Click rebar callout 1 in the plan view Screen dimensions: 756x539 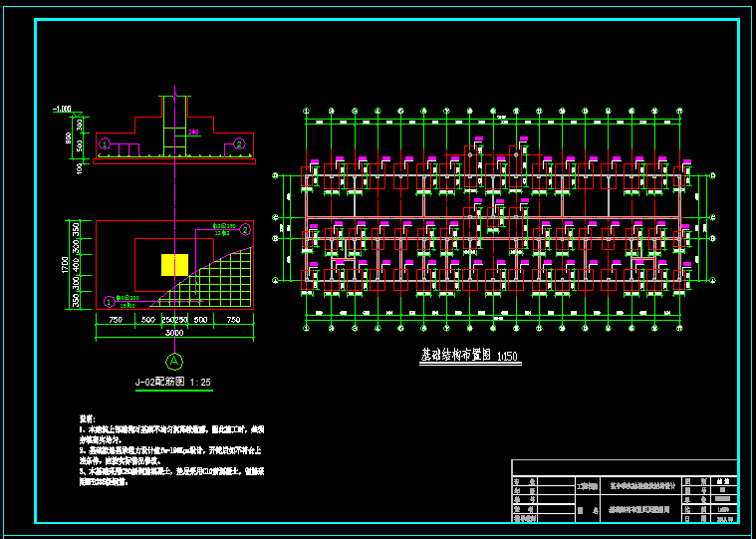click(110, 300)
